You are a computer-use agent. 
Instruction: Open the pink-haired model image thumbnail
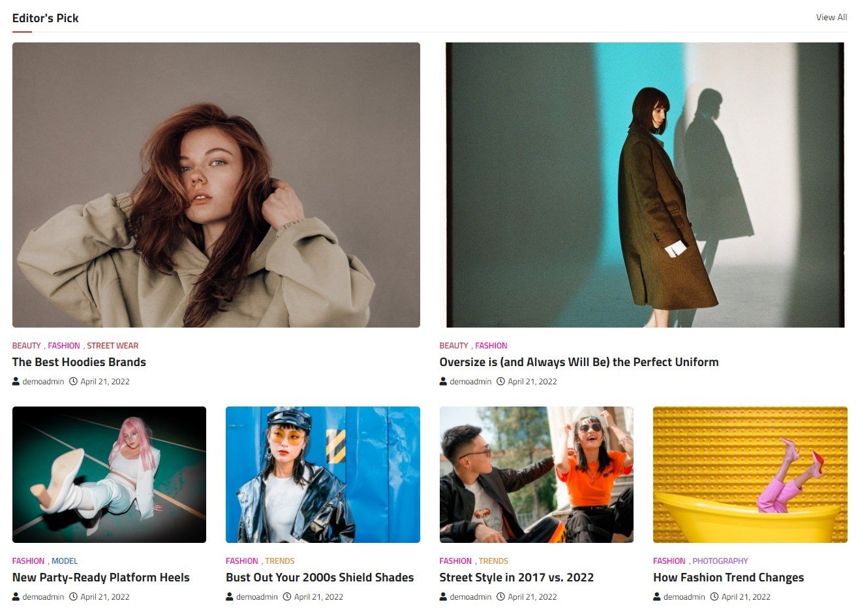[x=109, y=475]
